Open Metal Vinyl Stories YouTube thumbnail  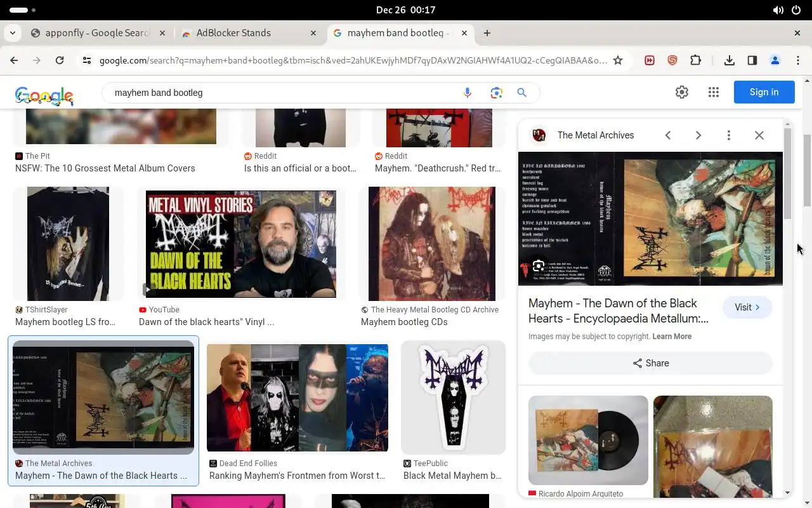click(x=241, y=244)
